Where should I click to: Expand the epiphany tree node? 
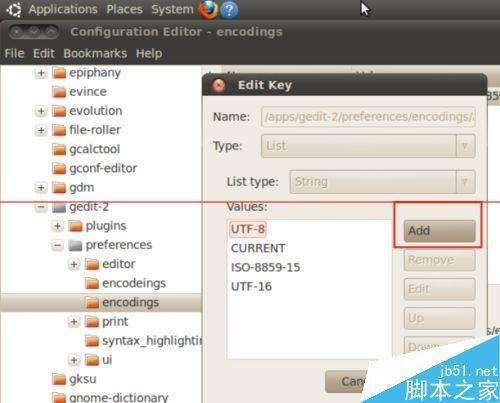pos(41,73)
